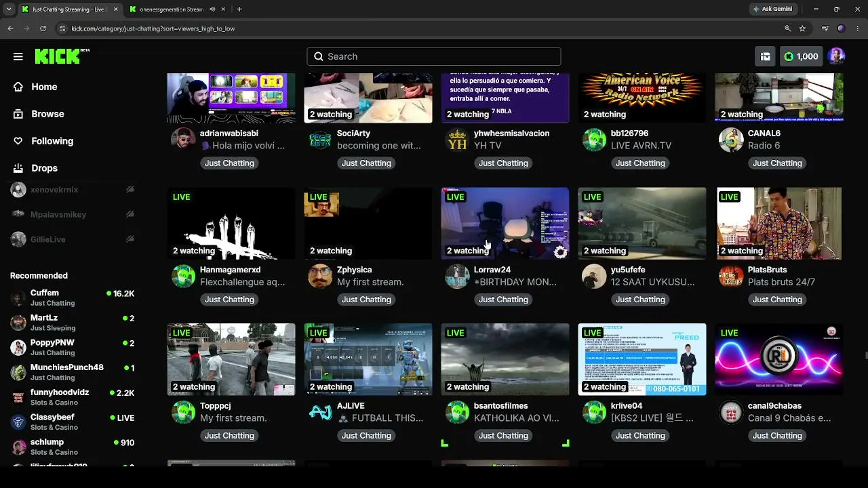The width and height of the screenshot is (868, 488).
Task: View site information icon in address bar
Action: coord(62,28)
